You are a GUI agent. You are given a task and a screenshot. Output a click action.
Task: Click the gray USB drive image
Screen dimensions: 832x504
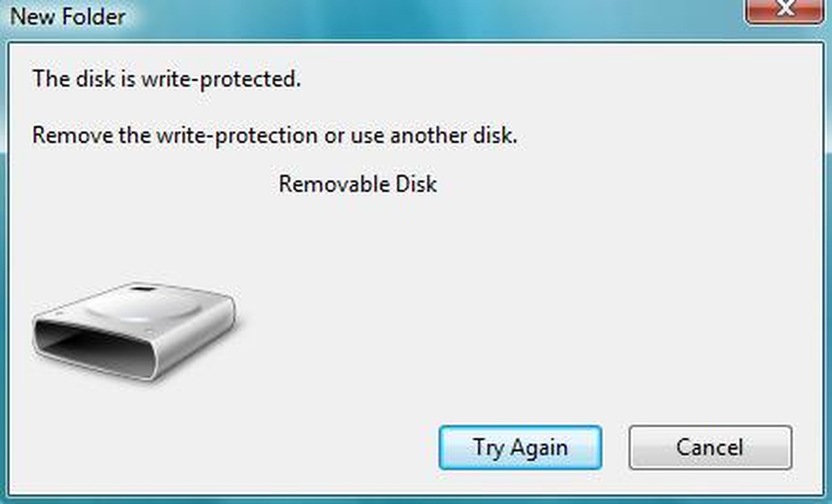click(x=134, y=331)
